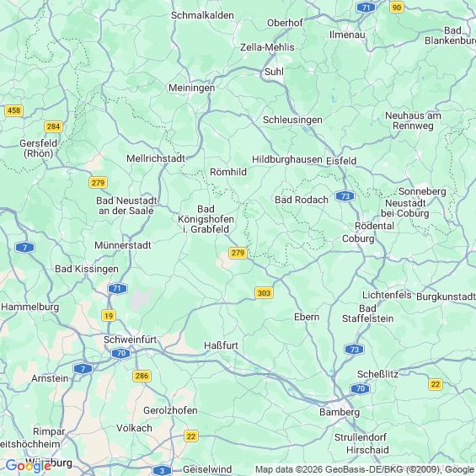Select the Hildburghausen town label
The width and height of the screenshot is (476, 476).
pos(287,160)
